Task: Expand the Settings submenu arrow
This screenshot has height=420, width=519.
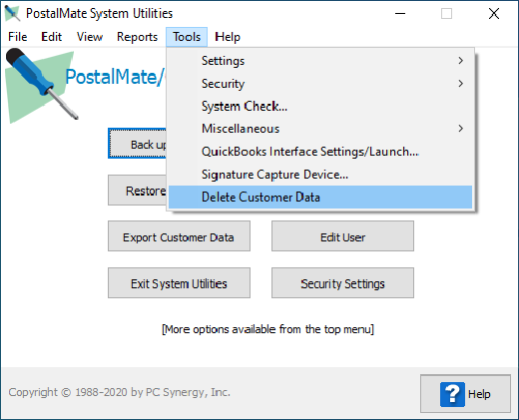Action: pos(460,61)
